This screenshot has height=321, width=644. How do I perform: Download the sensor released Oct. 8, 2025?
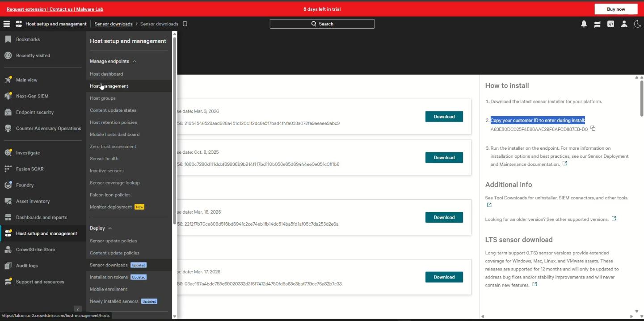coord(444,157)
